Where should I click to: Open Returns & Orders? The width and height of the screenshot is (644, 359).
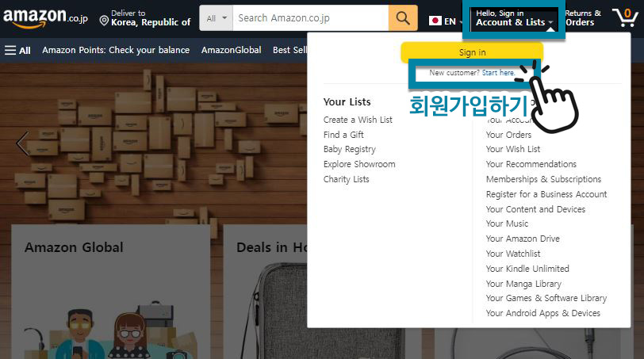click(x=582, y=18)
